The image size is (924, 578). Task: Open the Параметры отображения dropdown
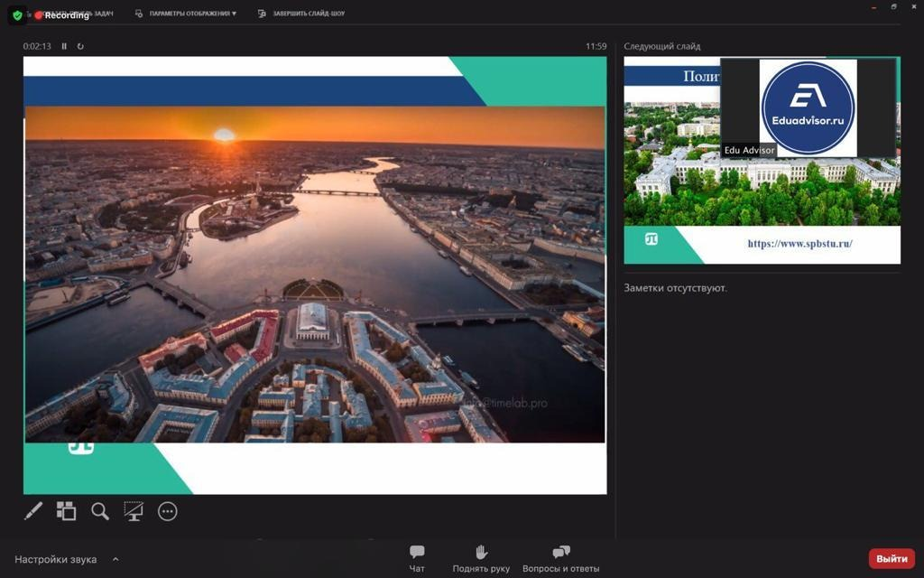186,14
